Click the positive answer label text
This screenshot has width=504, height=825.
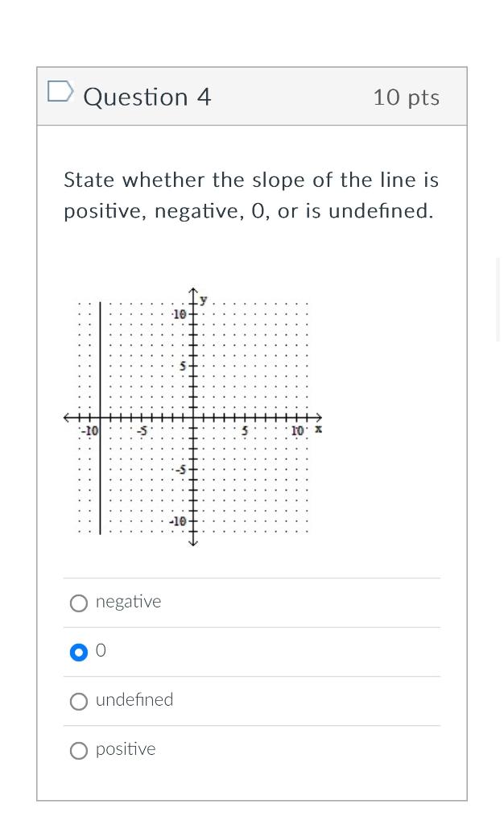[x=125, y=749]
